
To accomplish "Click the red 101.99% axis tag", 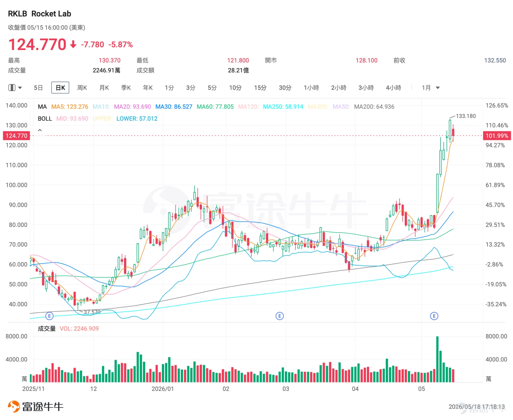I will click(x=497, y=136).
